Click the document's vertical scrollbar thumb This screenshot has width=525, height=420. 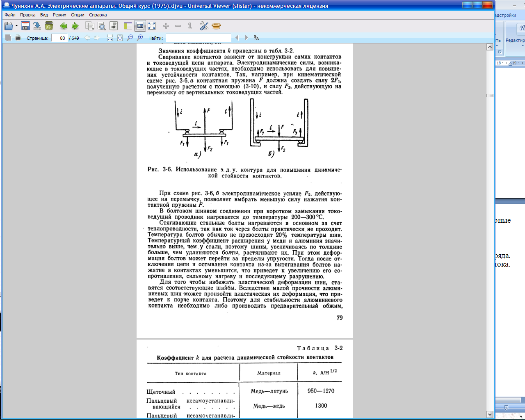(x=490, y=96)
